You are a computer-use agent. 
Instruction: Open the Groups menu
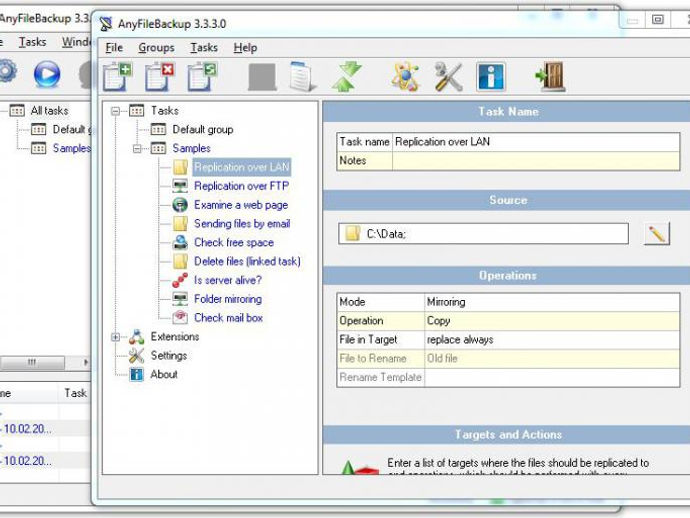156,48
